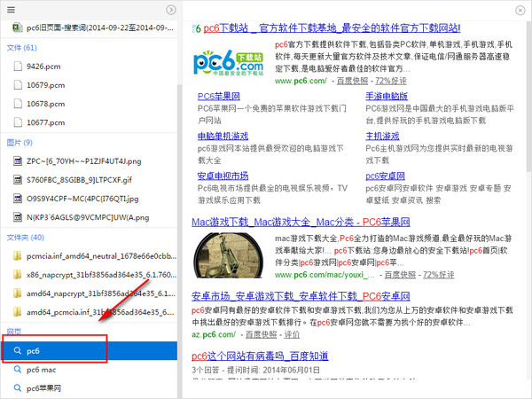The width and height of the screenshot is (532, 399).
Task: Choose the pc6 mac web suggestion
Action: (42, 370)
